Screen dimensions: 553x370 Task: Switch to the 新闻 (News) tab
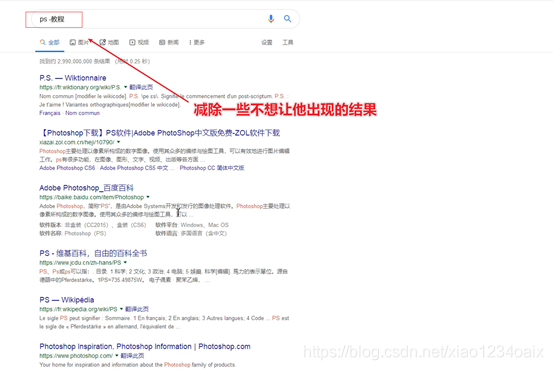(169, 42)
